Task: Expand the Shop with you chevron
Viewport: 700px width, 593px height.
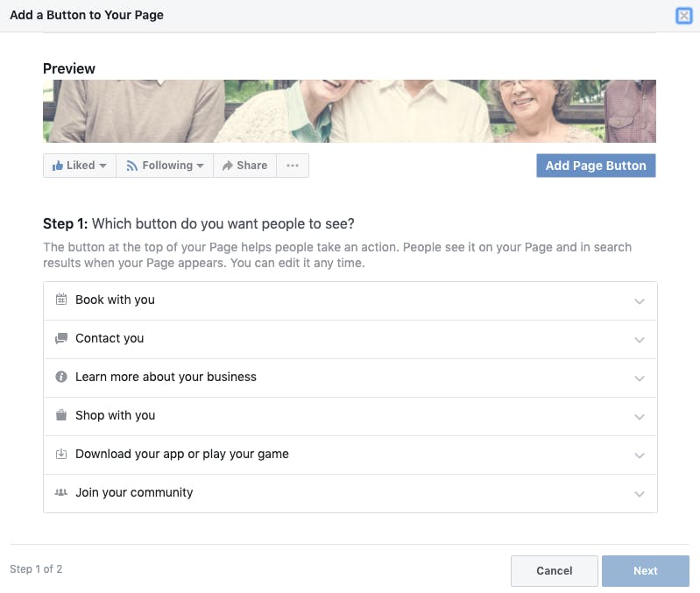Action: coord(640,417)
